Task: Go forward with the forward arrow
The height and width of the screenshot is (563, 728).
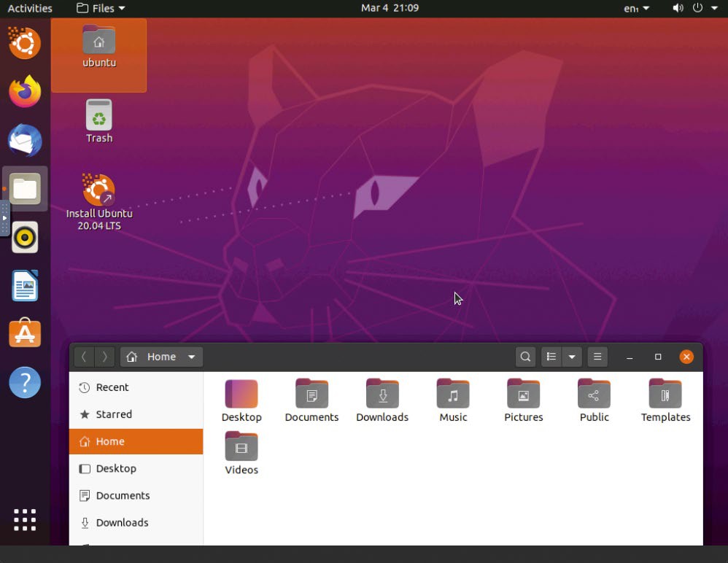Action: [104, 357]
